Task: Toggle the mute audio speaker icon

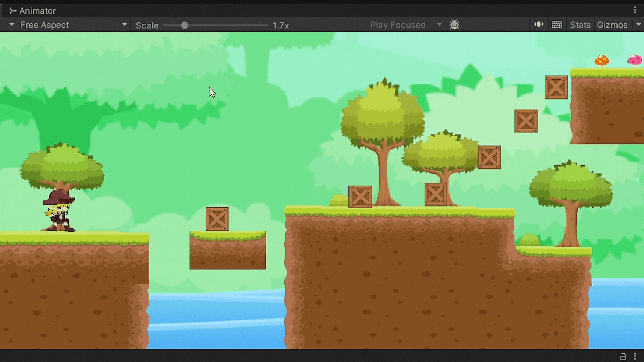Action: (539, 25)
